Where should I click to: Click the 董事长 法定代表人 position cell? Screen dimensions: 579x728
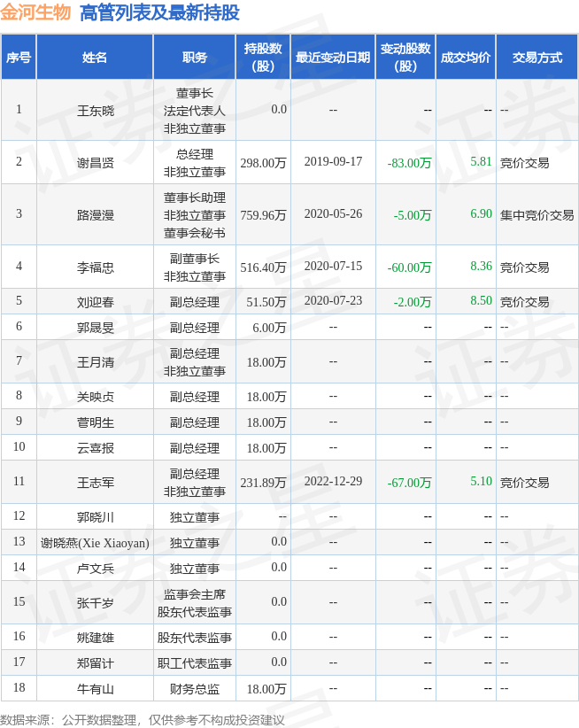coord(195,111)
